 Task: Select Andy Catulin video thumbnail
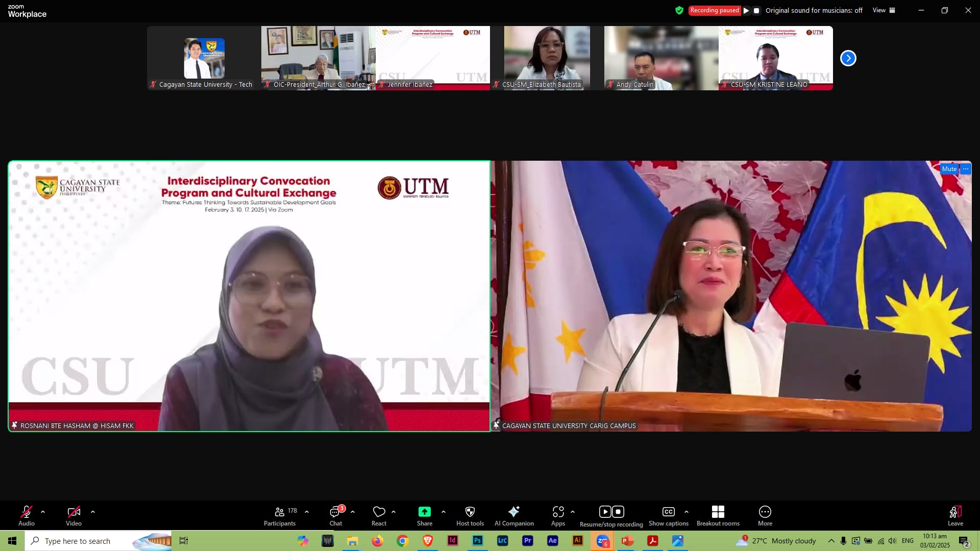(661, 58)
